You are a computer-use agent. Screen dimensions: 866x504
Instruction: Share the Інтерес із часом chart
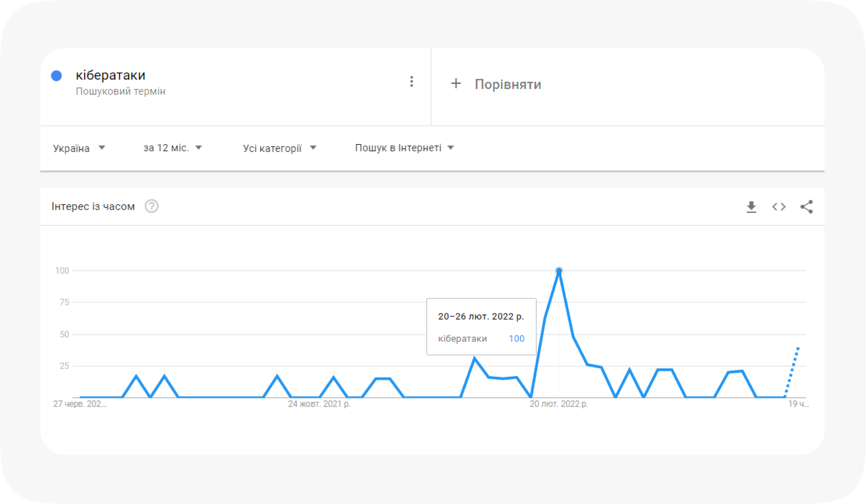point(807,206)
